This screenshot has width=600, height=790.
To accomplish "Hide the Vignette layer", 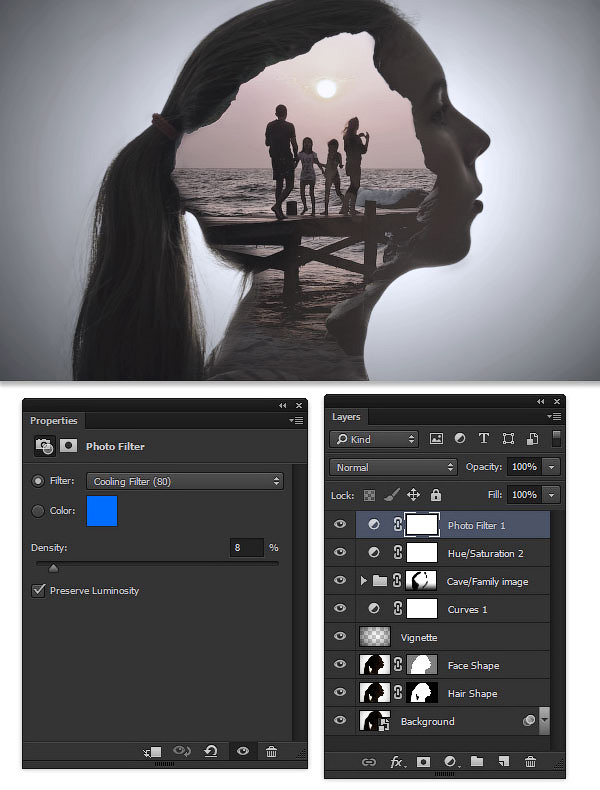I will (340, 636).
